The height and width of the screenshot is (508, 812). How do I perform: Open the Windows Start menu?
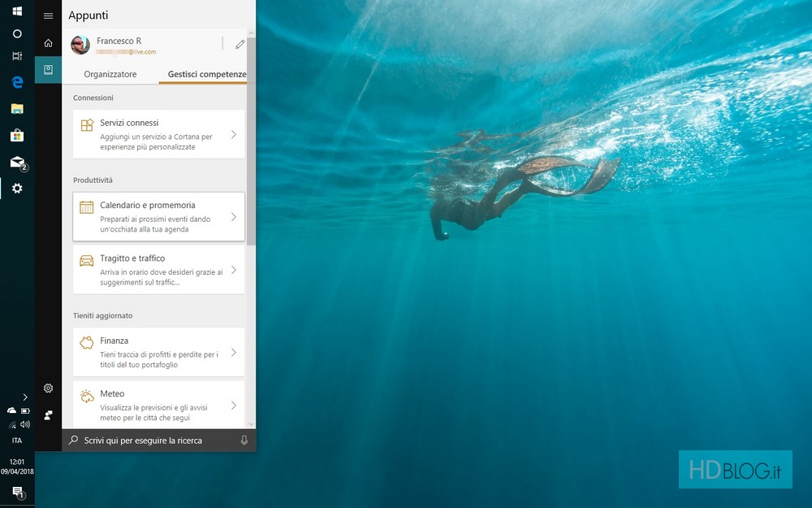[x=17, y=11]
